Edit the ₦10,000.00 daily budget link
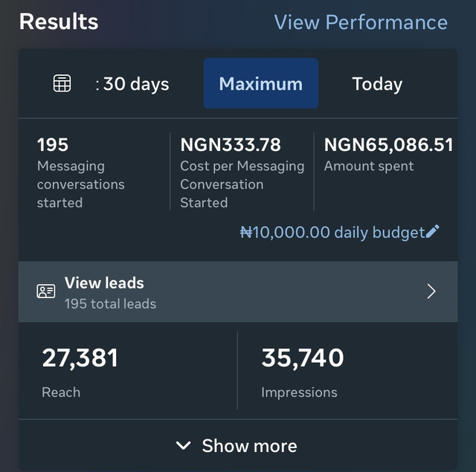Image resolution: width=476 pixels, height=472 pixels. pyautogui.click(x=339, y=233)
